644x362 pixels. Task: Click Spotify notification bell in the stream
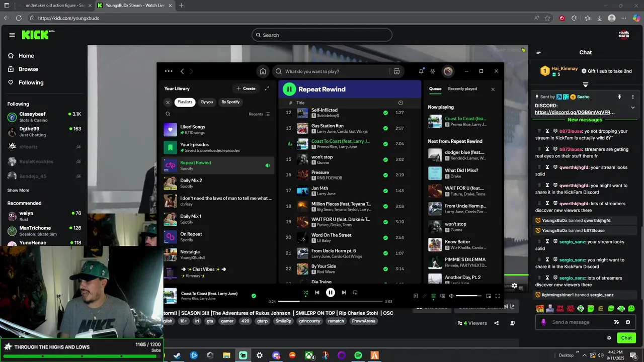point(421,71)
